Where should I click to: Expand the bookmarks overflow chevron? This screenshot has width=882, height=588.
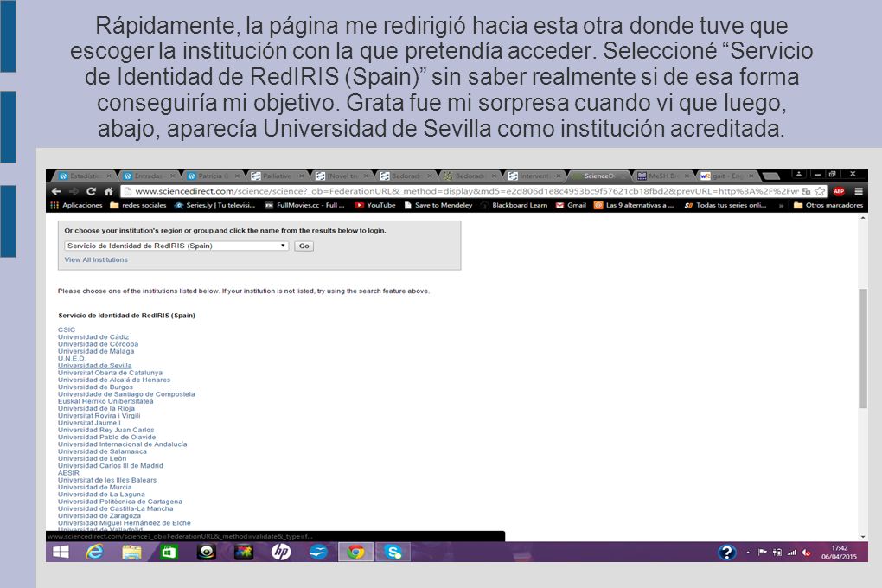pyautogui.click(x=781, y=206)
